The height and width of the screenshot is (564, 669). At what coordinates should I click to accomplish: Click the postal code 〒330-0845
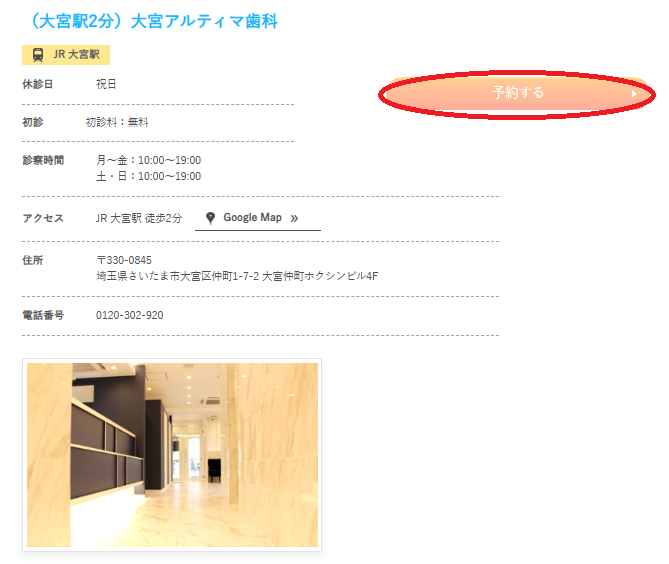point(124,260)
